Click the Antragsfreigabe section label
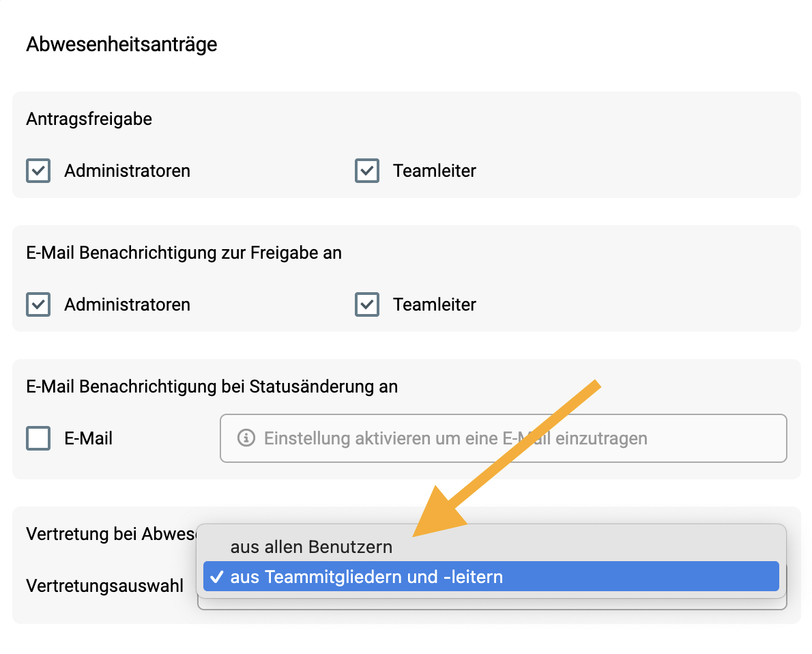The height and width of the screenshot is (654, 812). click(x=89, y=119)
